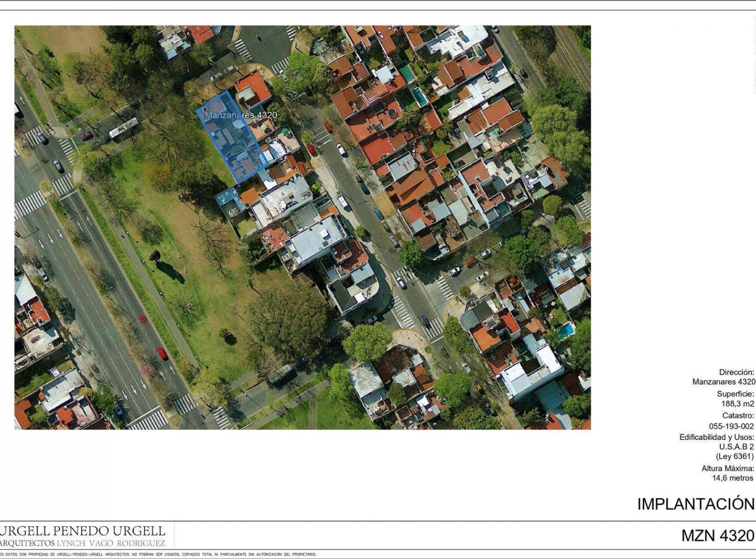This screenshot has width=756, height=559.
Task: Click the cadastre number '055-193-002'
Action: 731,426
